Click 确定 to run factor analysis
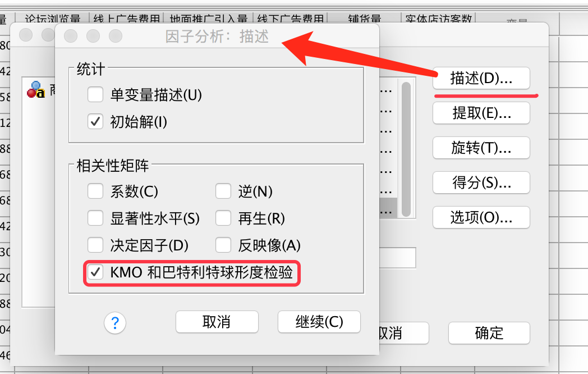Viewport: 588px width, 374px height. coord(489,333)
